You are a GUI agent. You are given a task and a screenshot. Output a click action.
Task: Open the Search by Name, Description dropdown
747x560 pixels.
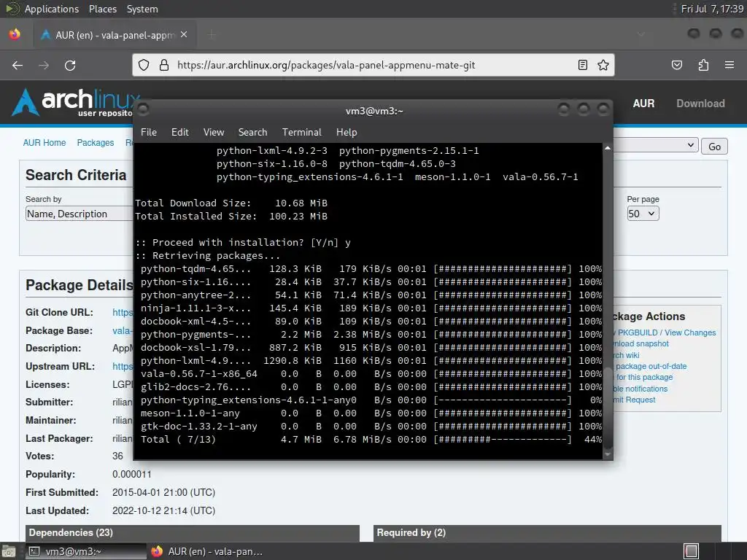79,214
